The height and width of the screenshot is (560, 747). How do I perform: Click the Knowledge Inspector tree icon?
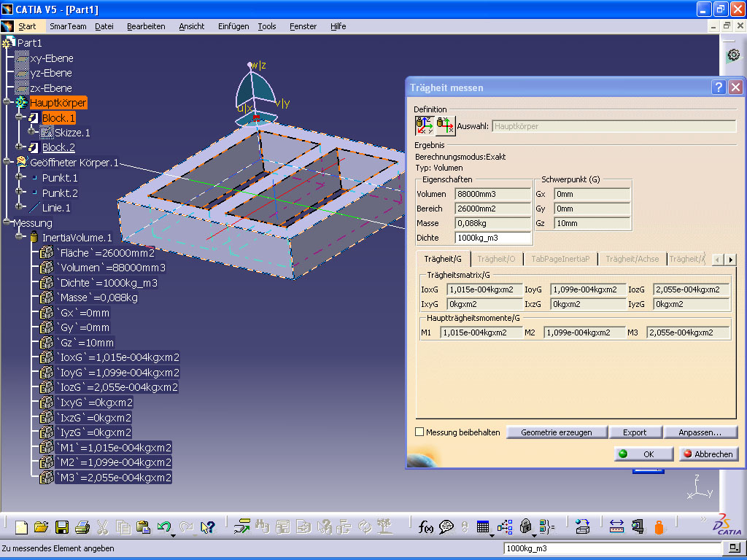505,526
